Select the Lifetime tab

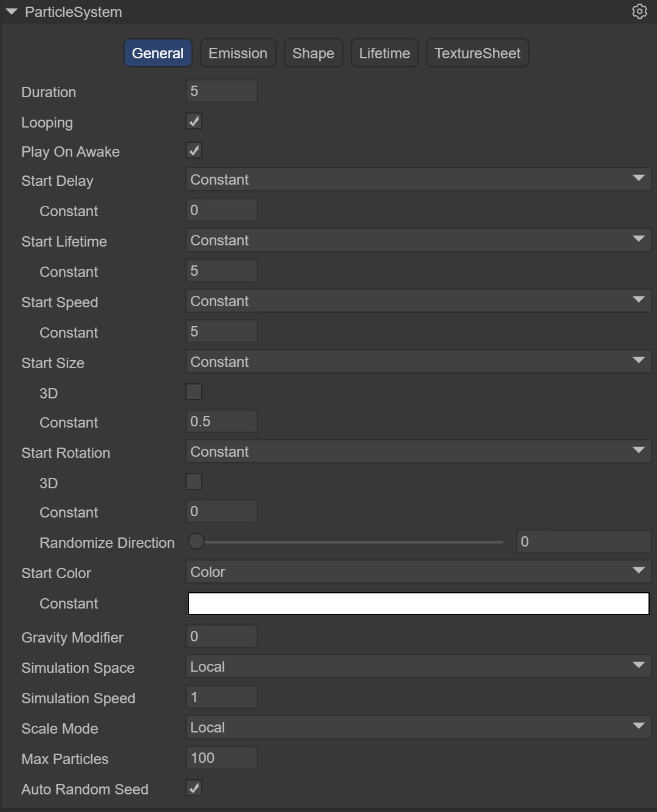pos(384,53)
